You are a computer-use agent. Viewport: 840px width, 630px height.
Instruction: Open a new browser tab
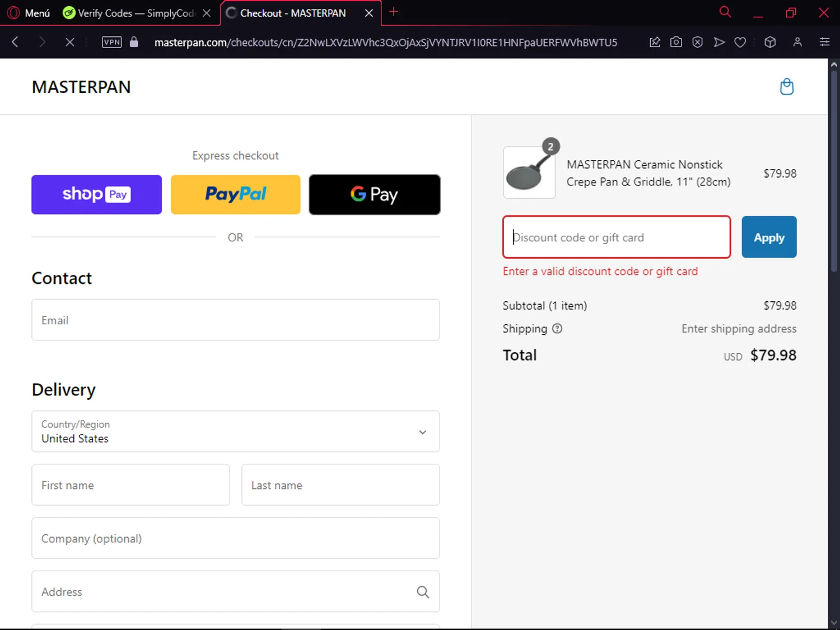tap(394, 12)
